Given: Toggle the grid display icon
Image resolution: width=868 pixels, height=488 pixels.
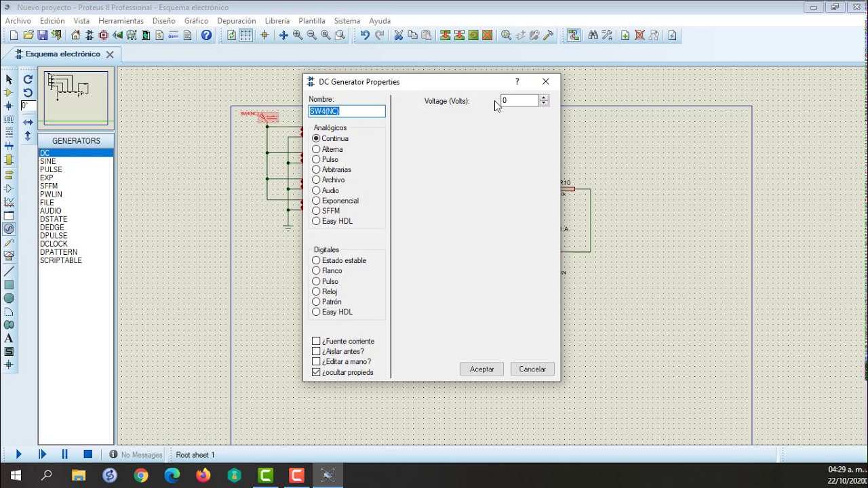Looking at the screenshot, I should 246,35.
